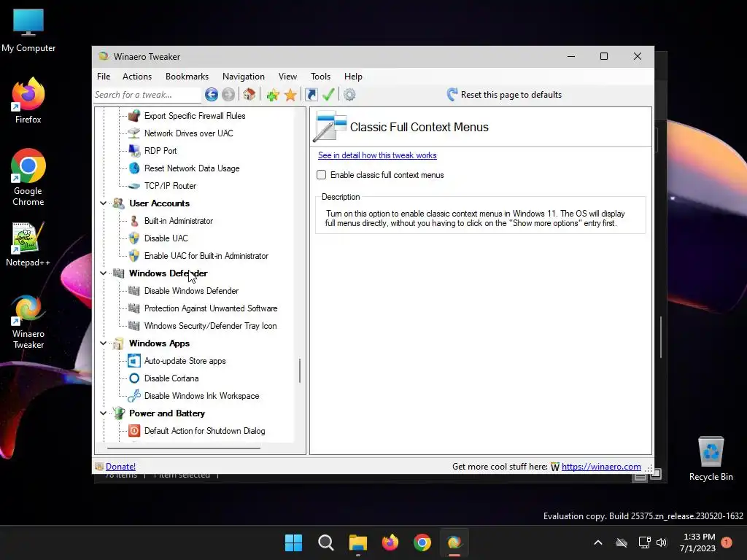
Task: Open the Actions menu
Action: point(137,77)
